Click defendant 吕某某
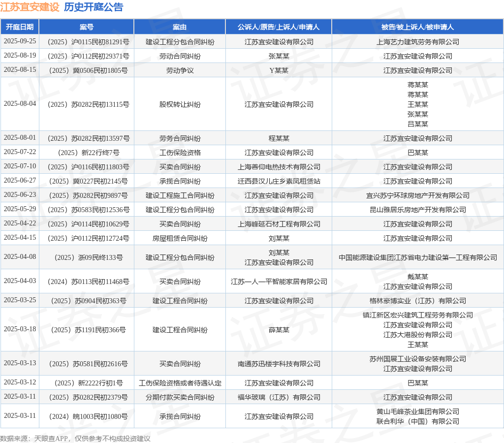 click(x=418, y=124)
